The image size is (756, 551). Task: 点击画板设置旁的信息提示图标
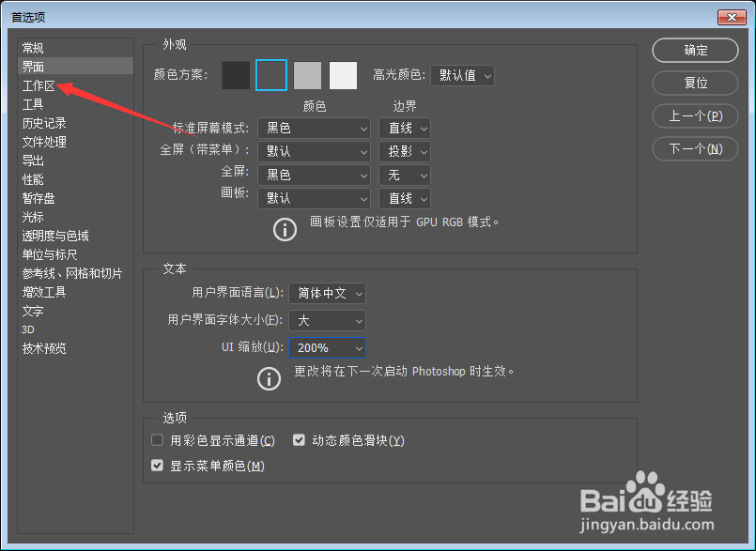(x=285, y=229)
